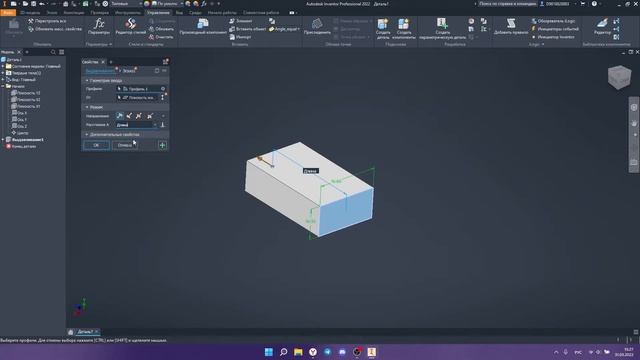This screenshot has height=360, width=640.
Task: Click the From plane selection field
Action: (x=138, y=98)
